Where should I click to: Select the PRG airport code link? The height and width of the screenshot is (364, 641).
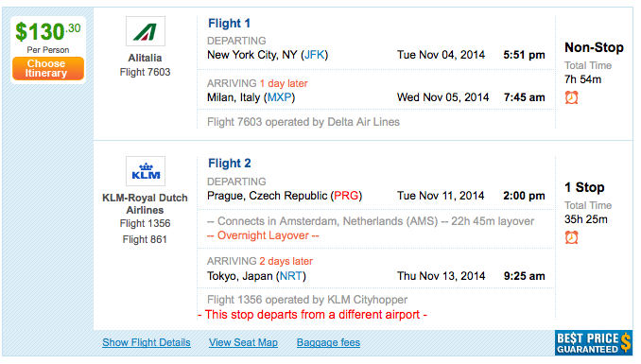pyautogui.click(x=346, y=196)
